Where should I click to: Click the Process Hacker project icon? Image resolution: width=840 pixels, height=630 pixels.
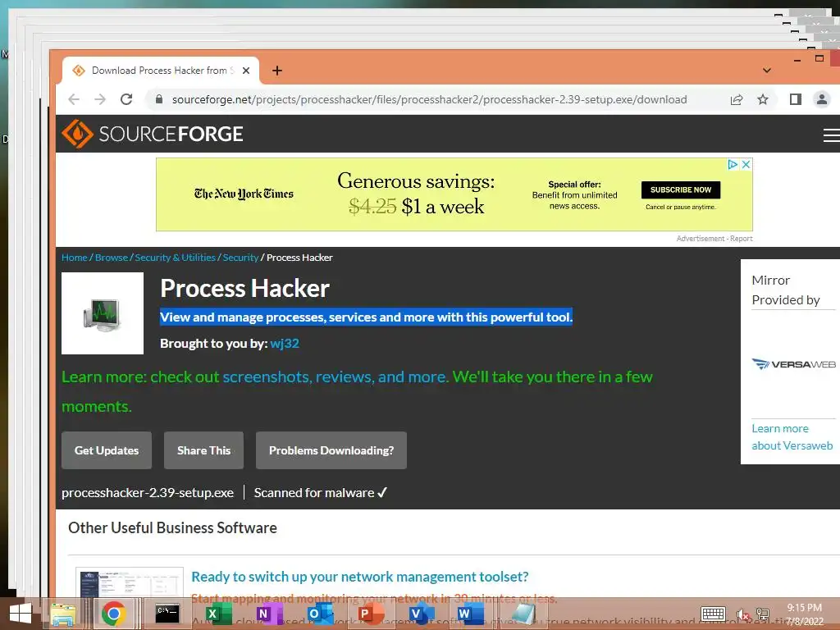pyautogui.click(x=103, y=313)
